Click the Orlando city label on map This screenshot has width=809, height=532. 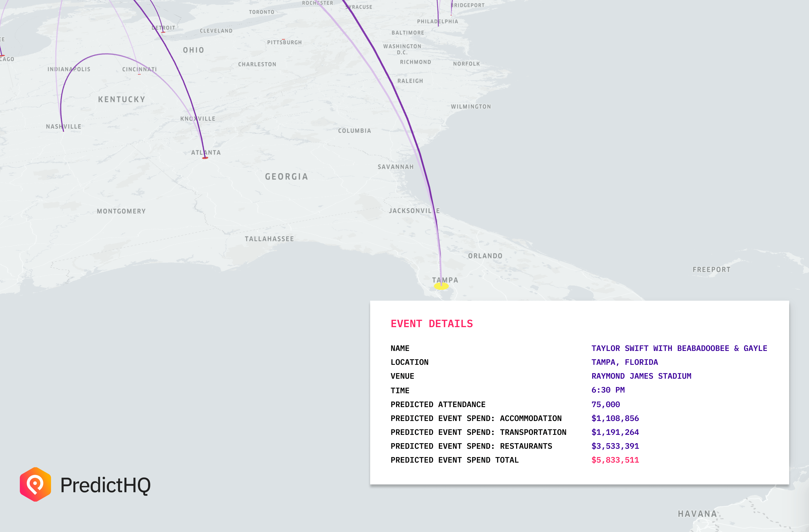485,256
